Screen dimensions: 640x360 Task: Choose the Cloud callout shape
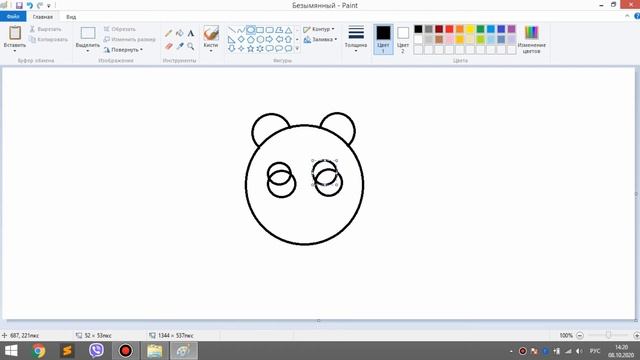pyautogui.click(x=289, y=49)
